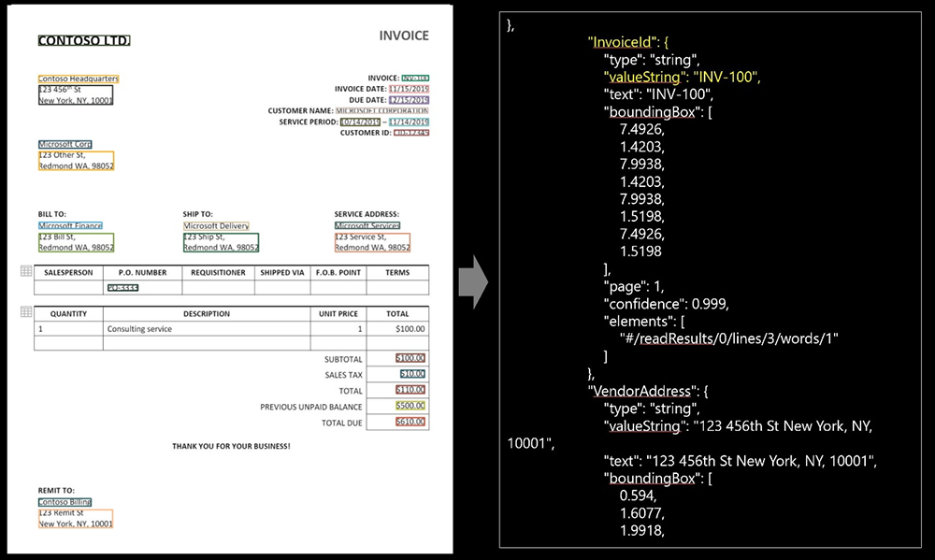The image size is (935, 560).
Task: Click the Contoso Headquarters vendor name box
Action: coord(79,79)
